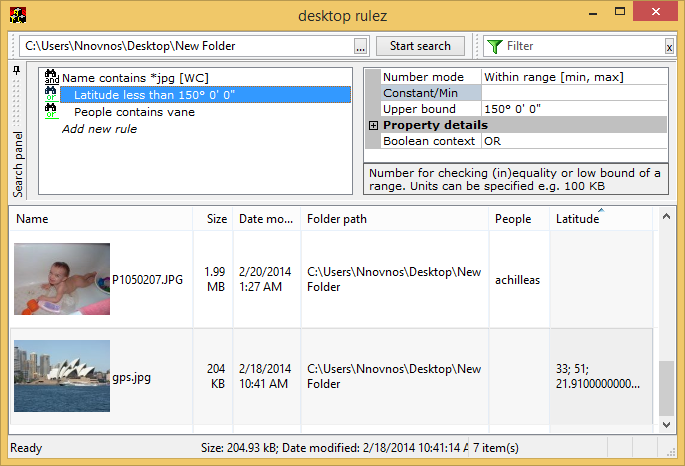Select rule 'People contains vane'
Image resolution: width=685 pixels, height=466 pixels.
click(x=135, y=112)
